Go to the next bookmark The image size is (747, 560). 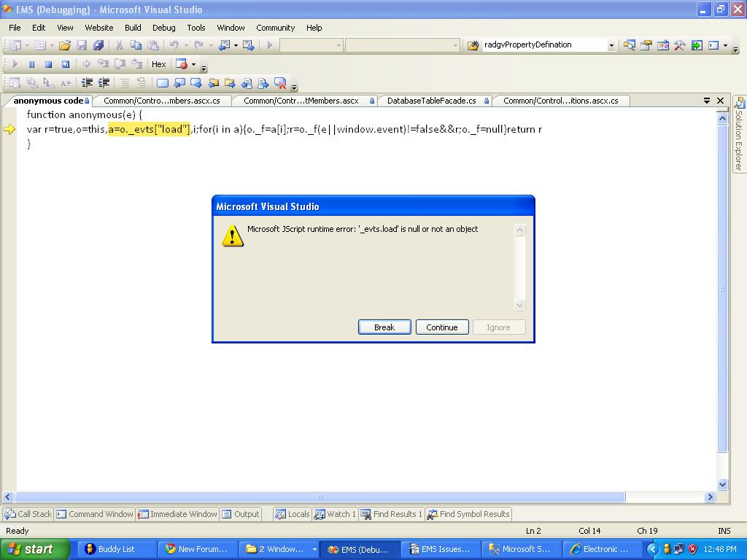(x=196, y=83)
